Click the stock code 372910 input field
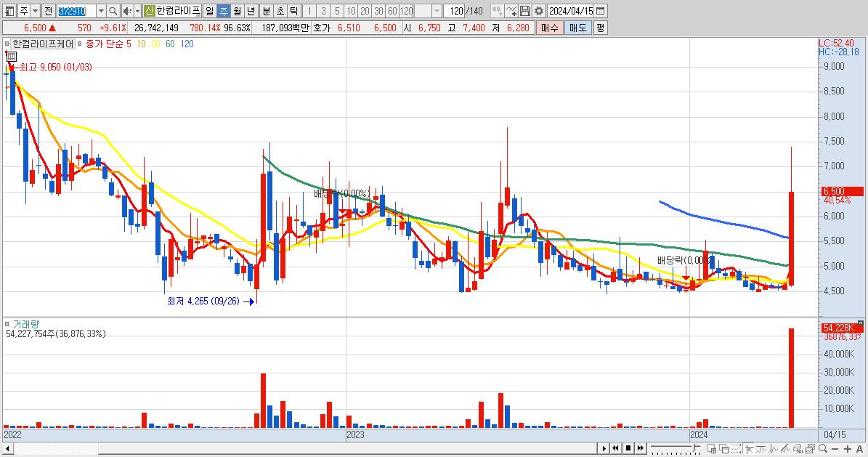The height and width of the screenshot is (457, 868). [x=76, y=11]
